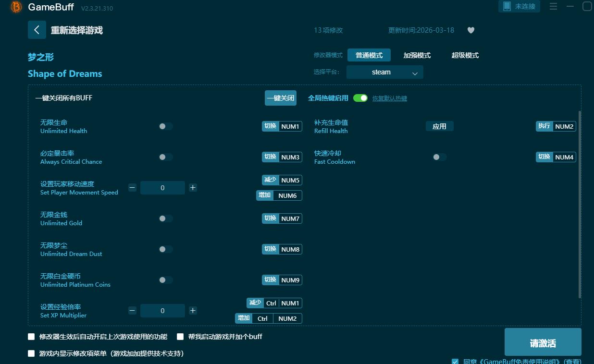The height and width of the screenshot is (364, 594).
Task: Edit NUM3 hotkey for Always Critical Chance
Action: point(290,157)
